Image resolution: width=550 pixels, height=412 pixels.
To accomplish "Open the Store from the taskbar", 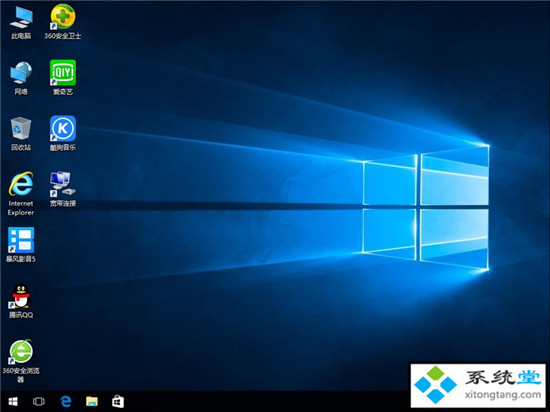I will coord(118,401).
